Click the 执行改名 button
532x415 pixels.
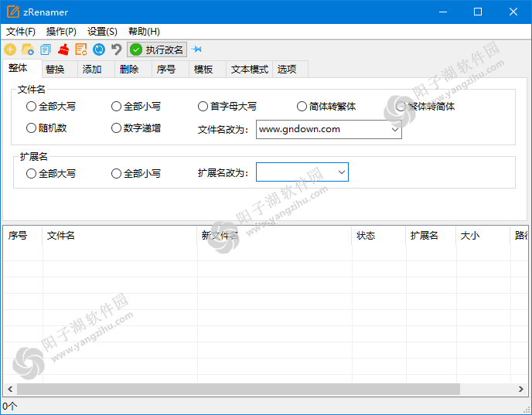(x=157, y=49)
